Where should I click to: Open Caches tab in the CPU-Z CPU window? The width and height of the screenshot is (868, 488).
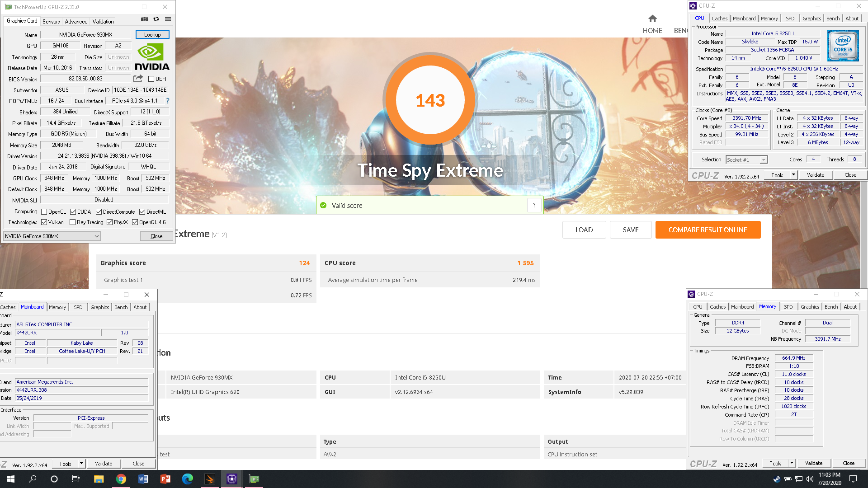[x=719, y=19]
